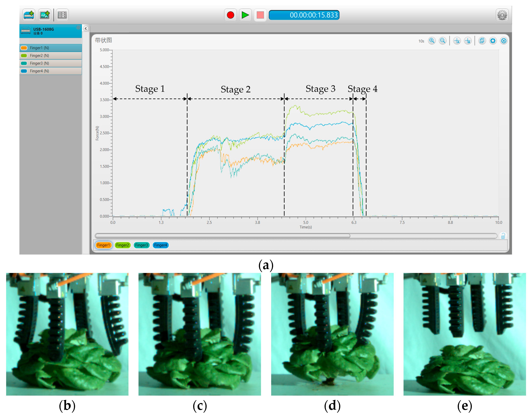Toggle the Finger4 legend pill
The width and height of the screenshot is (532, 416).
coord(161,245)
